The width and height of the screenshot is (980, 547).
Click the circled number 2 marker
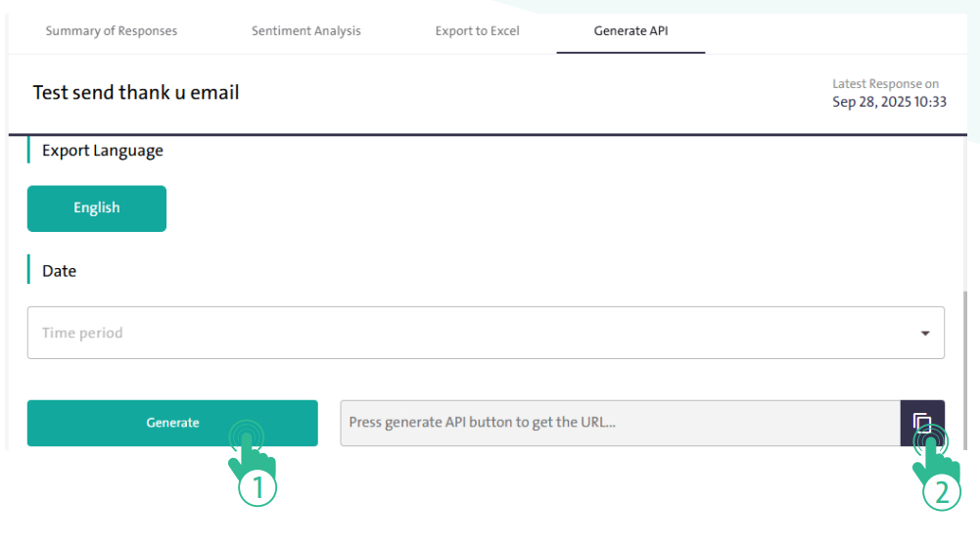[x=942, y=493]
